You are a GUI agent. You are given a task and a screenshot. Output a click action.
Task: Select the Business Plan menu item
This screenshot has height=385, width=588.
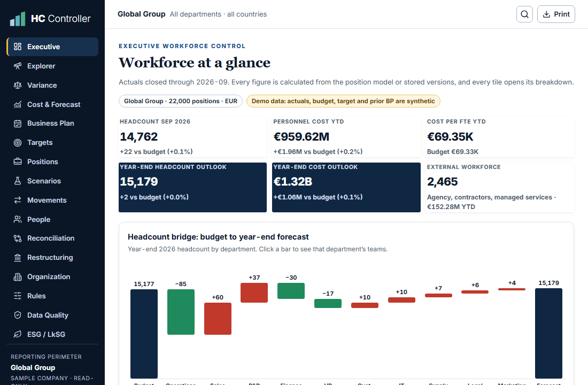coord(52,124)
